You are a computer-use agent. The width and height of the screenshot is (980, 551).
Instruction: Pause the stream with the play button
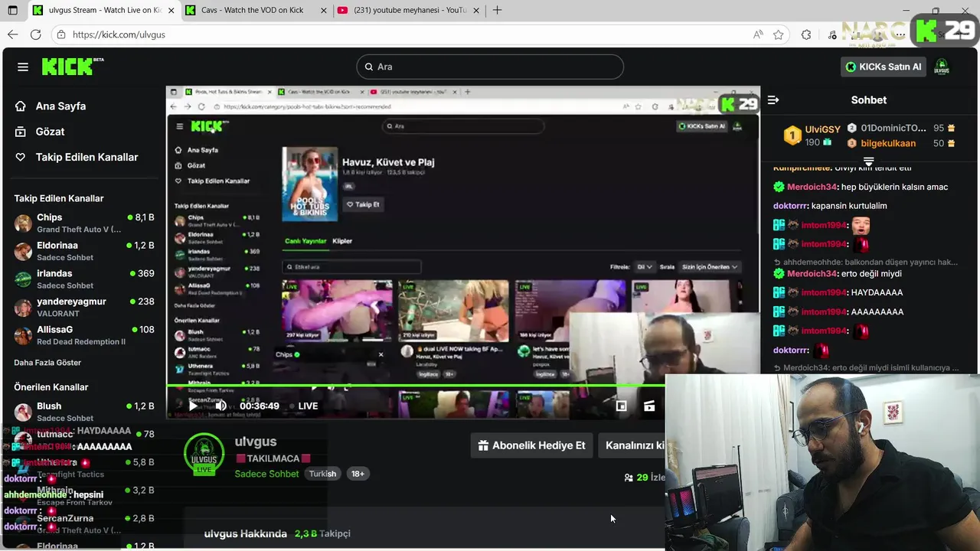[x=194, y=406]
